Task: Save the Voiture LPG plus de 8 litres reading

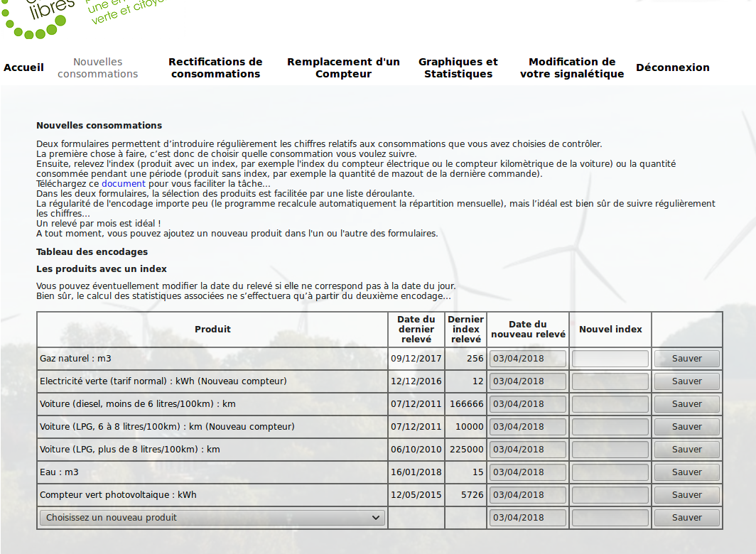Action: (686, 450)
